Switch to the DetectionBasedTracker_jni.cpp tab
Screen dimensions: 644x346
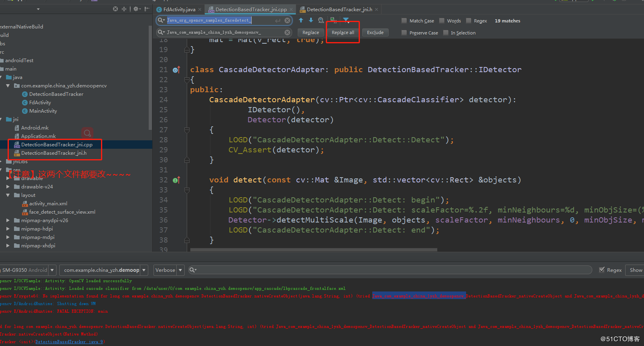(x=251, y=9)
